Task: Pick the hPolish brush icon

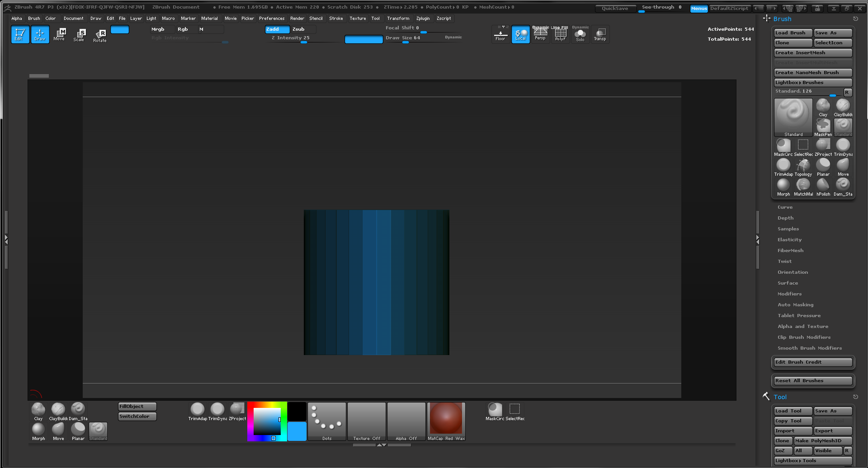Action: point(823,186)
